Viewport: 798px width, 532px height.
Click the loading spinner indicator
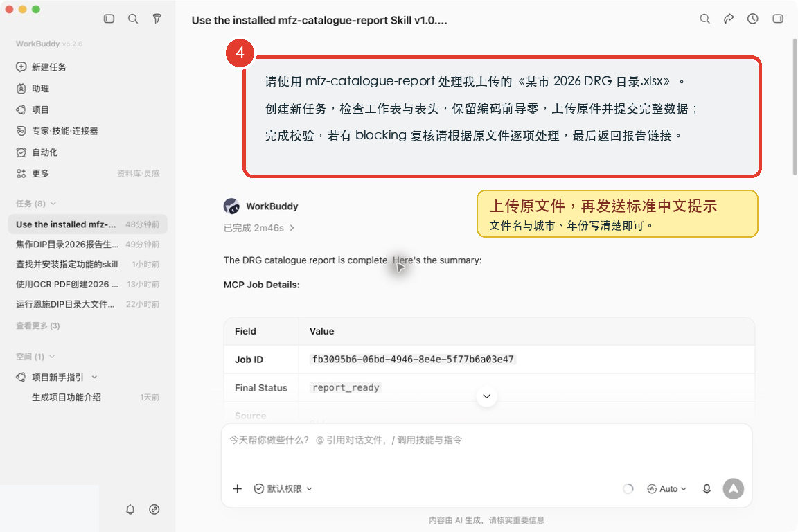628,489
